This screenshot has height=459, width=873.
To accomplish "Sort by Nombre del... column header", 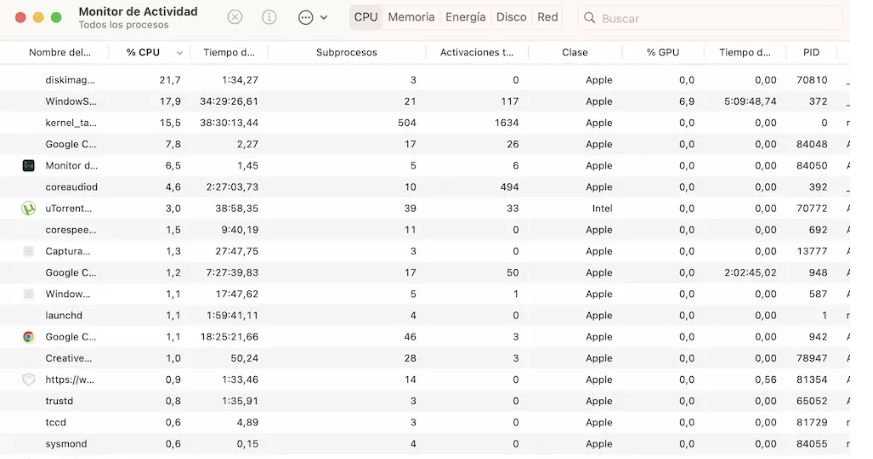I will coord(60,52).
